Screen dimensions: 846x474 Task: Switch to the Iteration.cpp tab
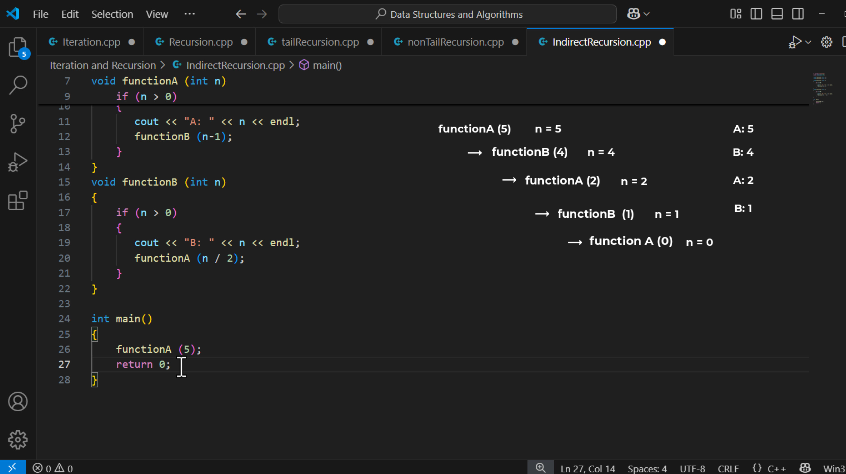point(91,42)
